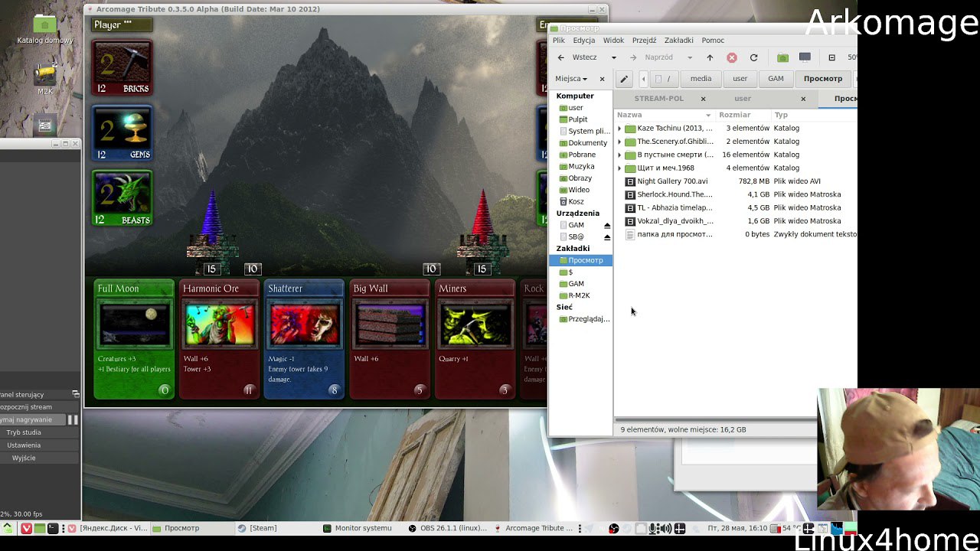Open the Pomoc menu
980x551 pixels.
(x=713, y=41)
